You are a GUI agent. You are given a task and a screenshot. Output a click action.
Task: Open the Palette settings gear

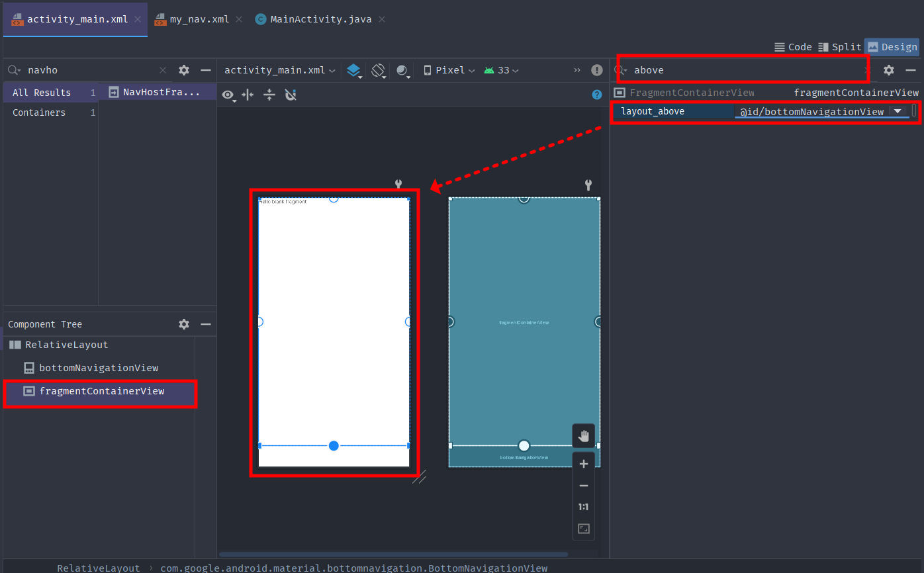184,70
